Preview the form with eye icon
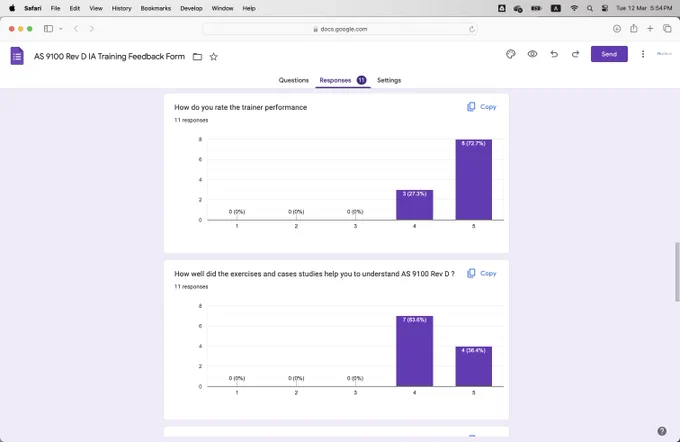Viewport: 680px width, 442px height. [x=532, y=54]
